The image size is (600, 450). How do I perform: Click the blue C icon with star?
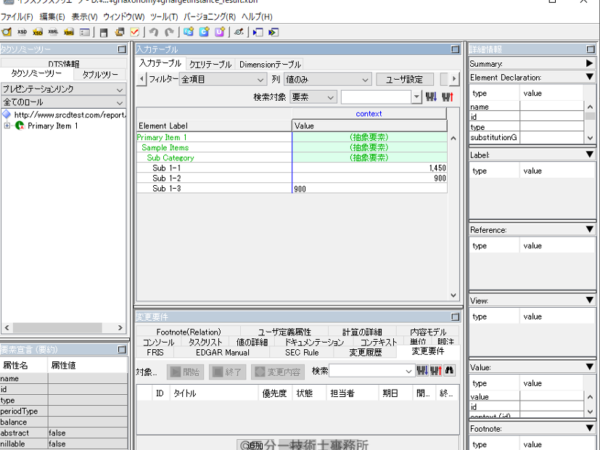click(204, 32)
